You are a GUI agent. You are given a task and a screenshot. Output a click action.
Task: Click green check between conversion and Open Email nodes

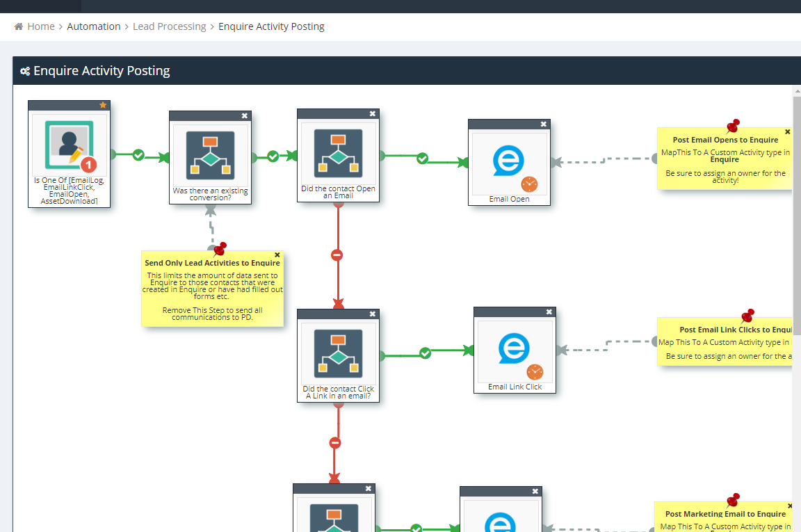273,156
